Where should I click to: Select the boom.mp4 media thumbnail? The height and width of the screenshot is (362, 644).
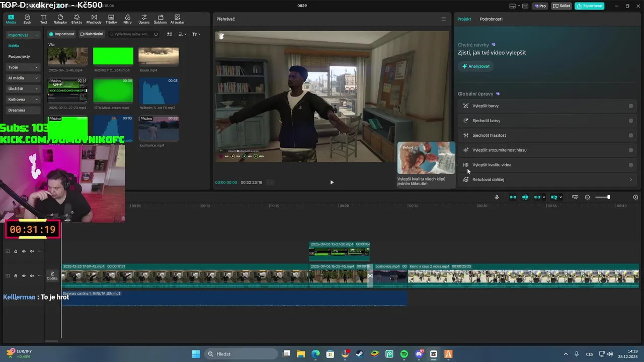coord(158,56)
